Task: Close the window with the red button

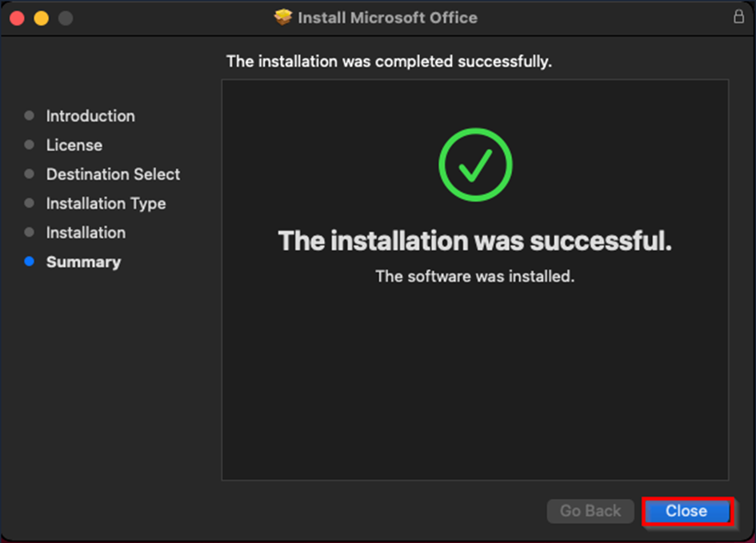Action: coord(17,18)
